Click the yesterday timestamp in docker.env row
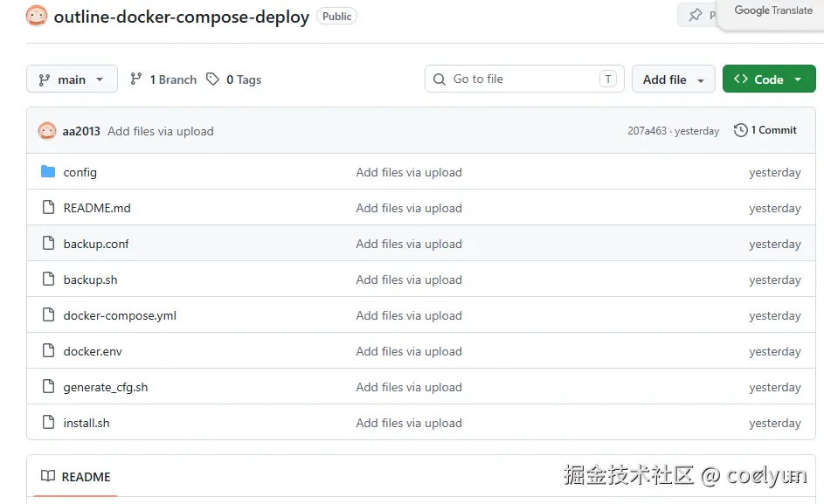This screenshot has height=504, width=824. (774, 352)
